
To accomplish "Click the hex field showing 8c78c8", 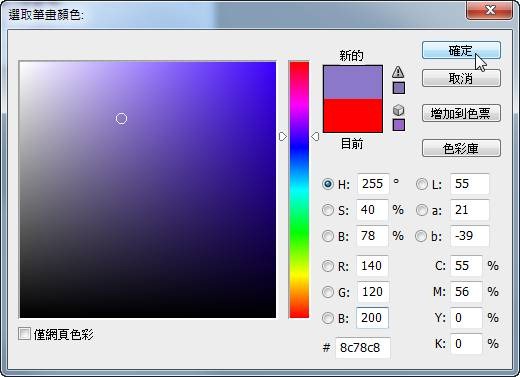I will click(x=363, y=348).
